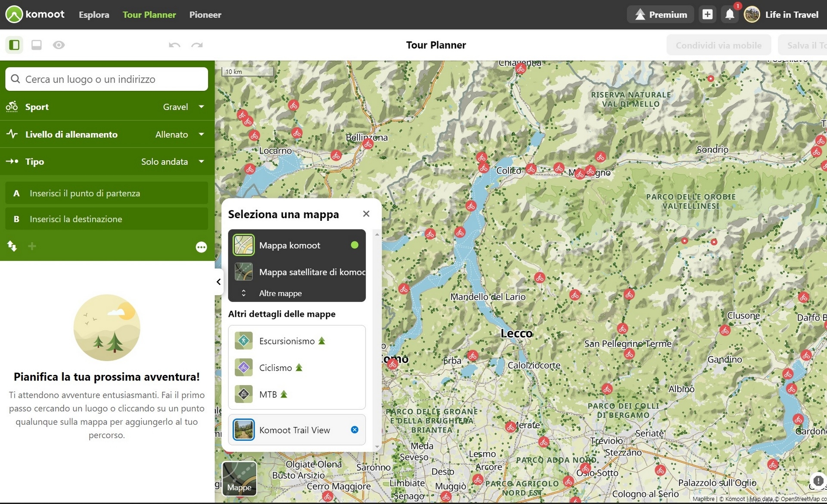Click the gravel bike Sport icon
The height and width of the screenshot is (504, 827).
pyautogui.click(x=12, y=106)
